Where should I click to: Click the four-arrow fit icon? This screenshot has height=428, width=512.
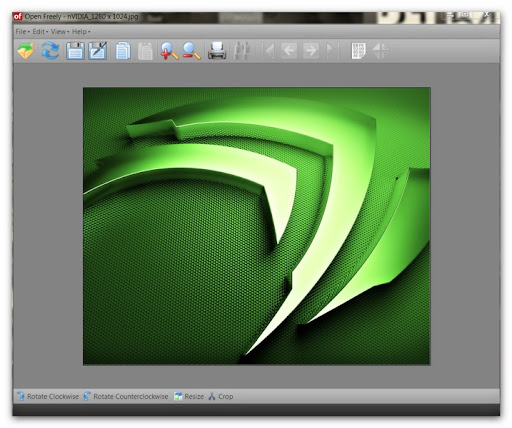[x=380, y=51]
